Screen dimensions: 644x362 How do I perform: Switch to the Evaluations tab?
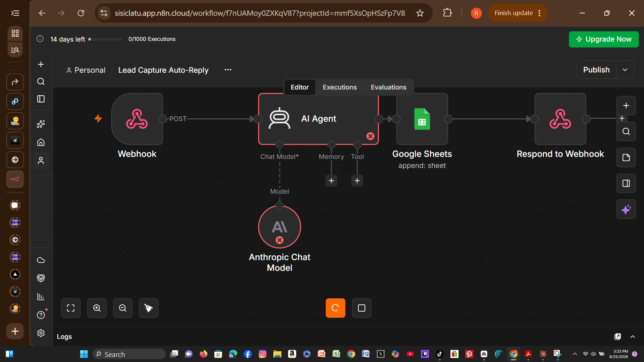click(388, 87)
